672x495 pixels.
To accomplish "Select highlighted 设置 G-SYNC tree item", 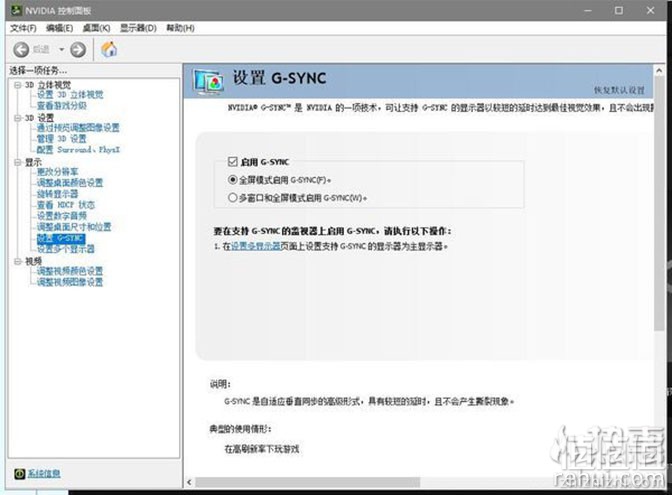I will pyautogui.click(x=61, y=238).
